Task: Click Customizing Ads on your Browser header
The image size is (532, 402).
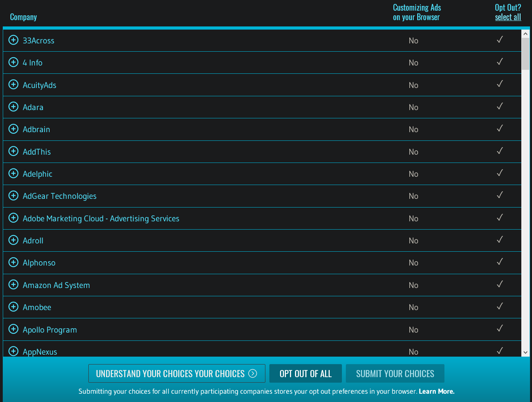Action: tap(417, 12)
